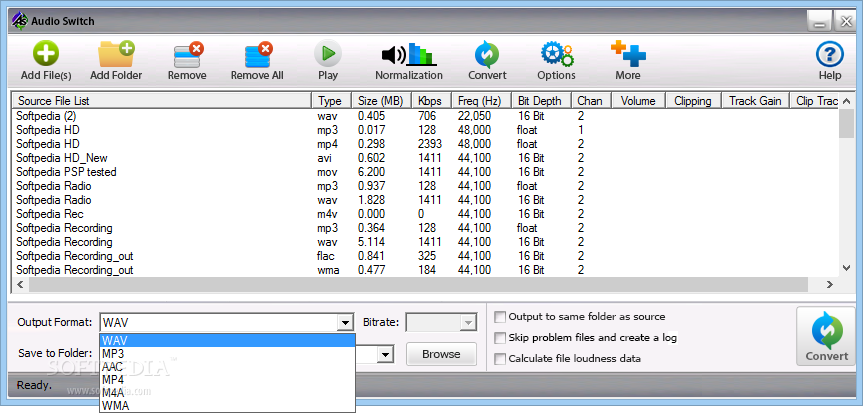
Task: Click the vertical scrollbar thumb
Action: (846, 123)
